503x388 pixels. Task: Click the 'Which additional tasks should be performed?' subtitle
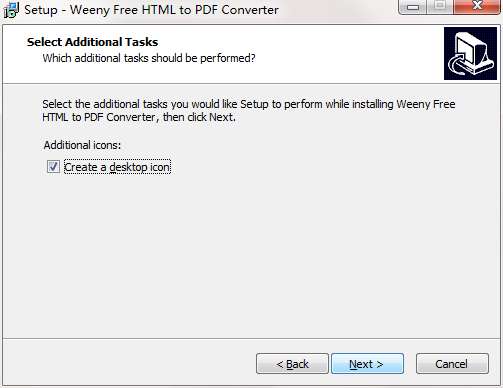click(x=149, y=58)
